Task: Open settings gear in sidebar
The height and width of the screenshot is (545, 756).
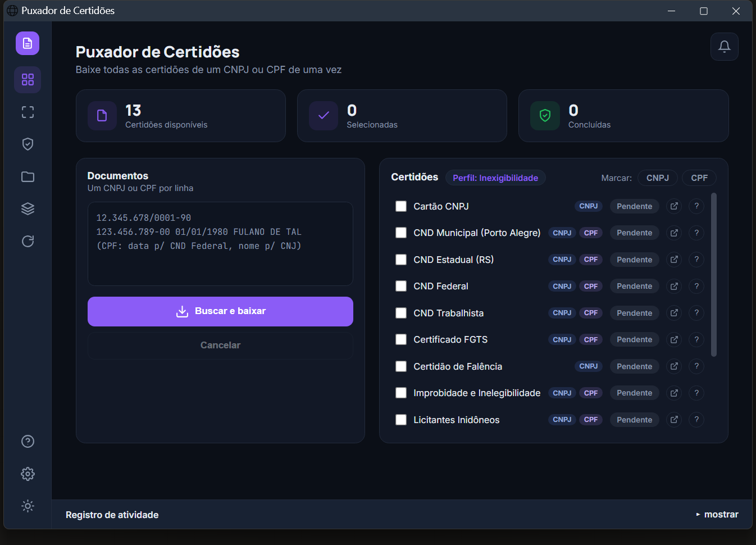Action: 28,474
